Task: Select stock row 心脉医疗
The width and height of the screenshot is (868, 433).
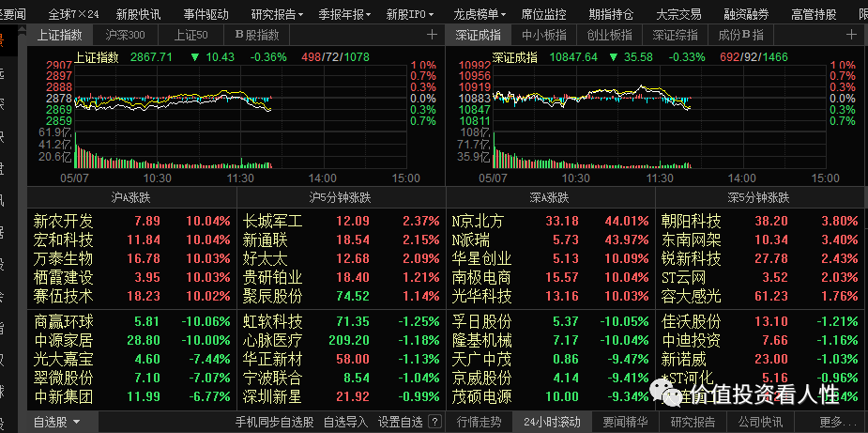Action: (341, 340)
